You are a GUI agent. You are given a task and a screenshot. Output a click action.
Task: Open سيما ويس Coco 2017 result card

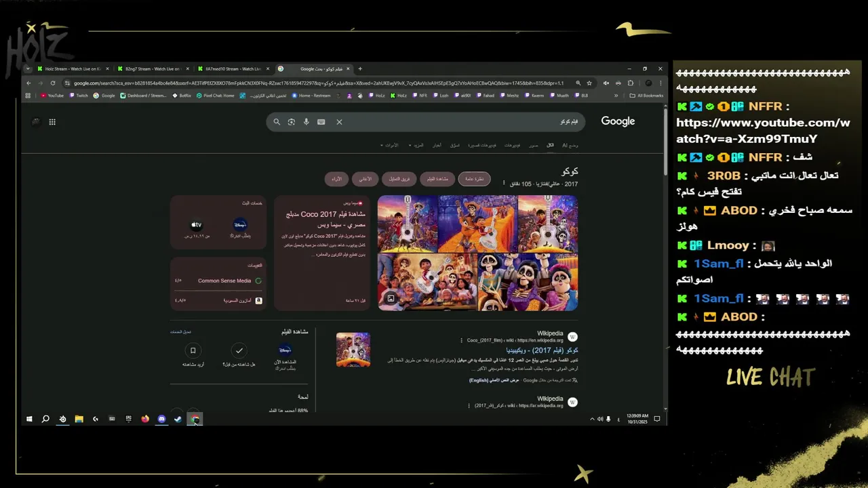tap(322, 252)
